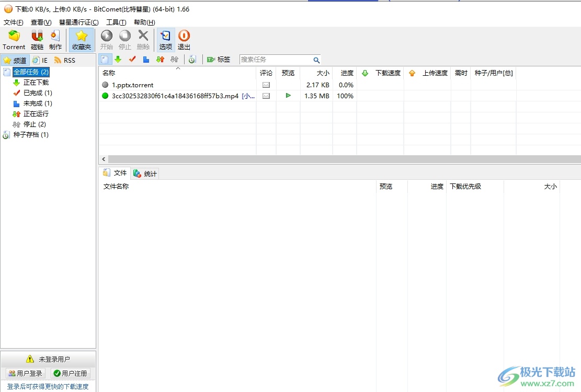The height and width of the screenshot is (392, 581).
Task: Click the blue incomplete filter icon
Action: point(146,59)
